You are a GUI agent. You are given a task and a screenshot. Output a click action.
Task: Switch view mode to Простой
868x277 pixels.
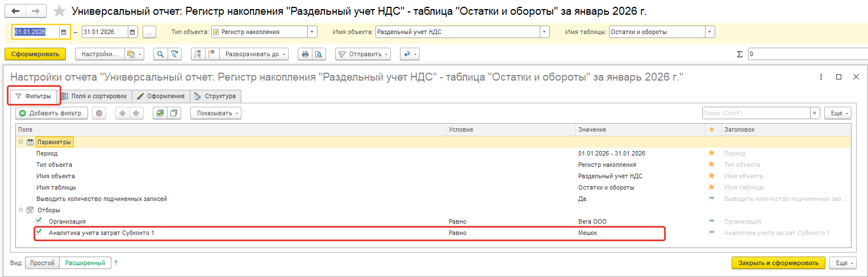(x=42, y=263)
